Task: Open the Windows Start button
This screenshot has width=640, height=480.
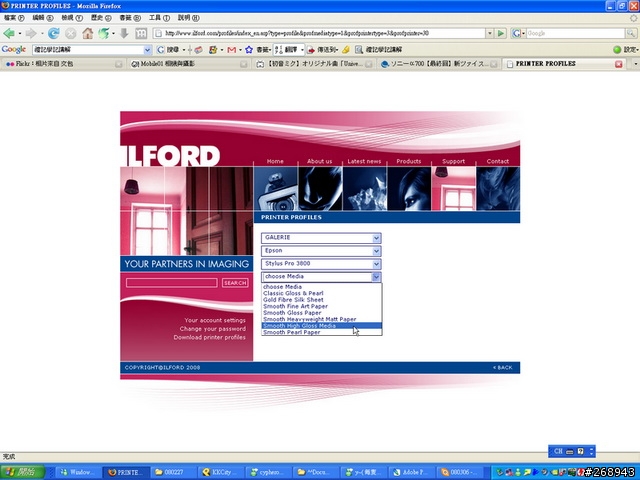Action: 22,472
